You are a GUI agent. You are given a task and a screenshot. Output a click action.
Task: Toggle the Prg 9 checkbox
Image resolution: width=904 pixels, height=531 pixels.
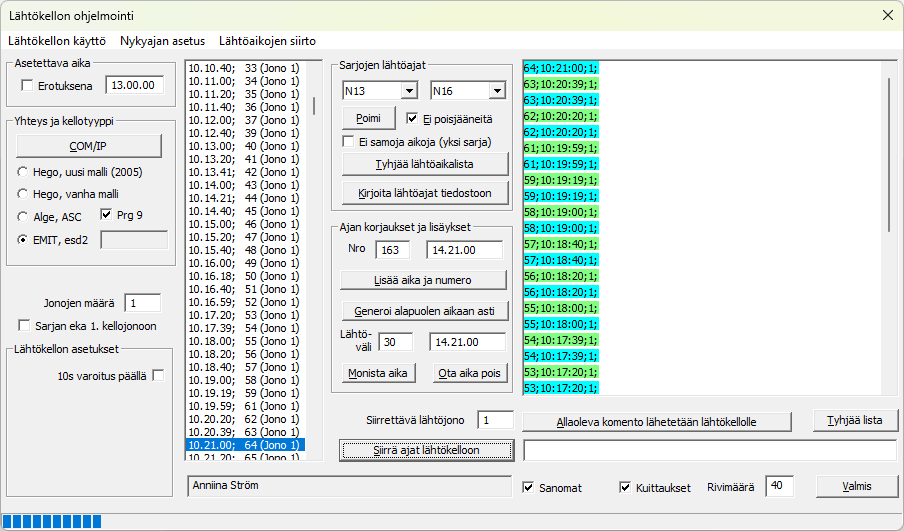(108, 214)
